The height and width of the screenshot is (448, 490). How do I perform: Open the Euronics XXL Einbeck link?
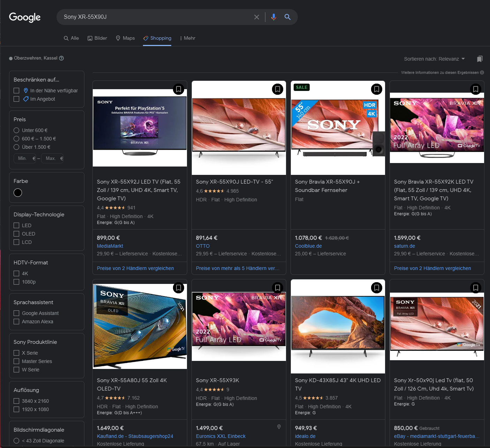pos(221,436)
